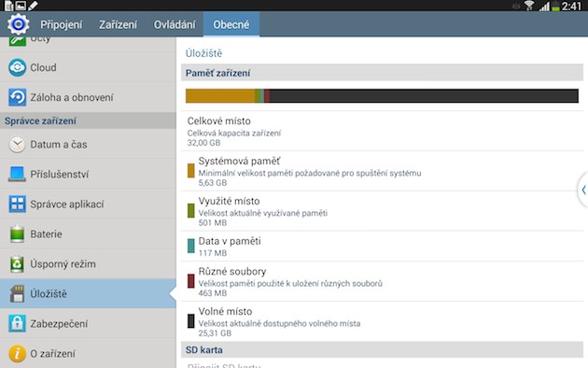Select Úsporný režim recycle icon
Image resolution: width=588 pixels, height=368 pixels.
[17, 263]
